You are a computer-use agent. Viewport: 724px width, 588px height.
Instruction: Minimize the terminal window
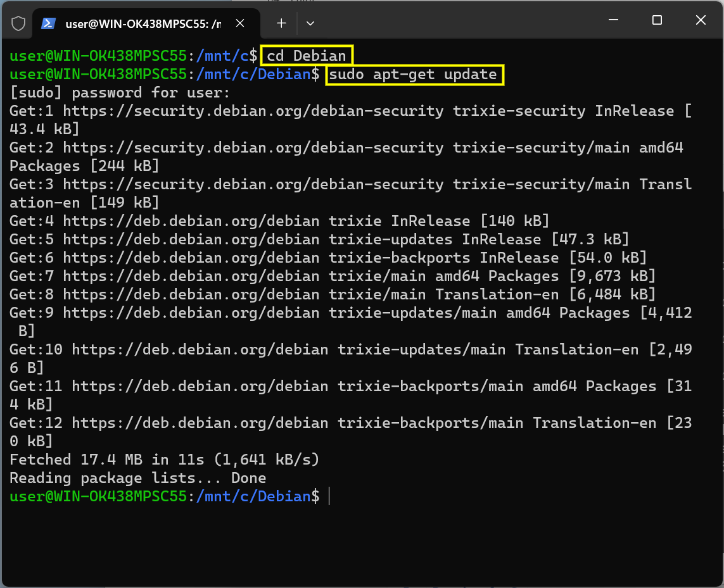point(613,20)
